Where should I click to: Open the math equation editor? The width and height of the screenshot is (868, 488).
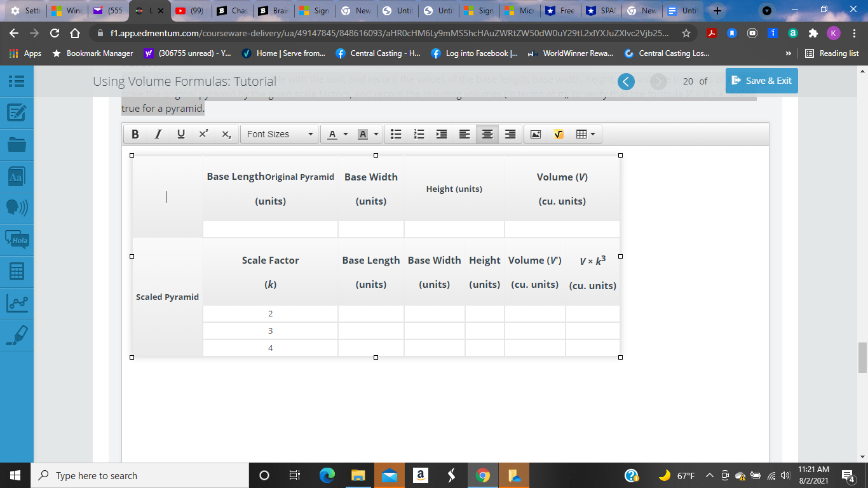[559, 134]
